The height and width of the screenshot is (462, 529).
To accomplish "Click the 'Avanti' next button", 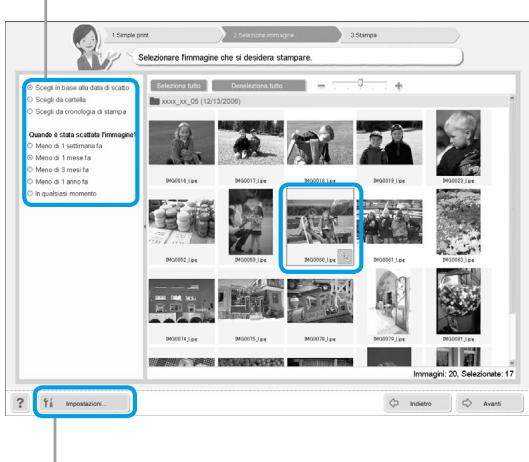I will pyautogui.click(x=490, y=403).
